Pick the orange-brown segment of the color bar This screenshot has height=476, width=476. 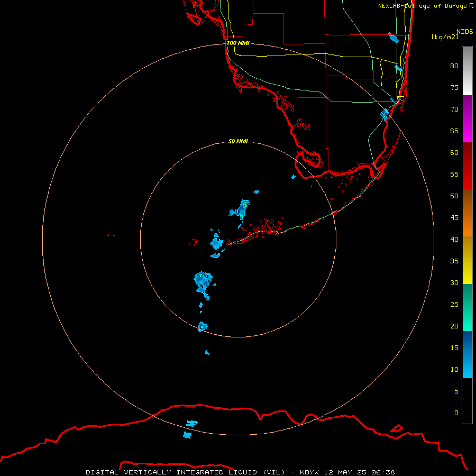tap(467, 213)
